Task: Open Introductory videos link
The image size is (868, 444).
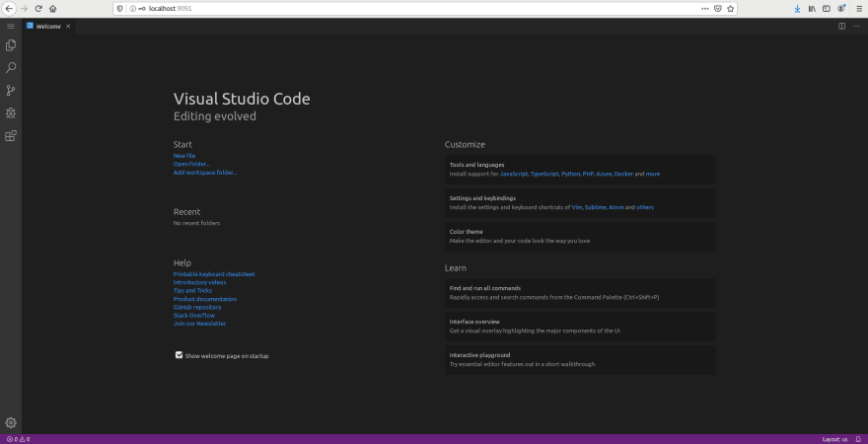Action: click(200, 283)
